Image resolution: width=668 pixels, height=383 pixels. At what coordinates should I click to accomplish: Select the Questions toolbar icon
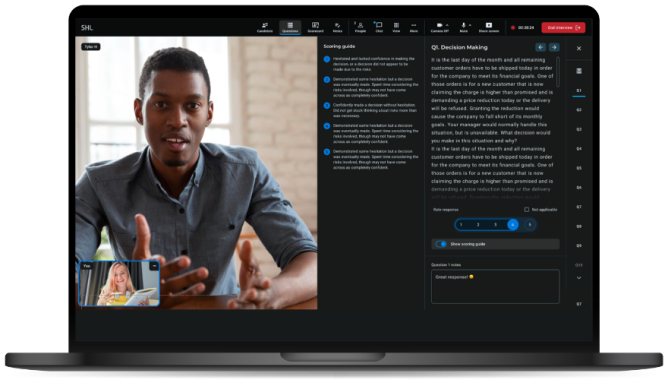(290, 27)
